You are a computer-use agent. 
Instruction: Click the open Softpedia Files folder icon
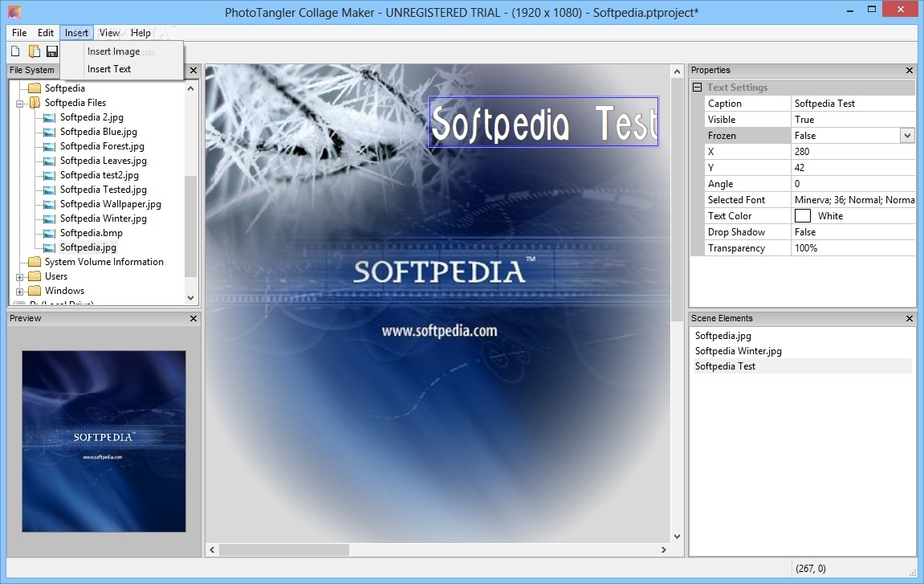(35, 103)
